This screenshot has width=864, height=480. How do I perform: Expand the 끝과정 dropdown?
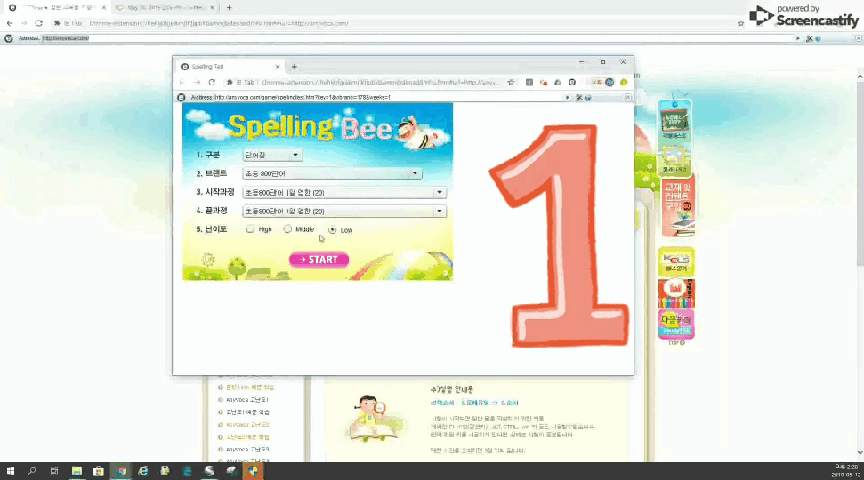click(x=344, y=211)
